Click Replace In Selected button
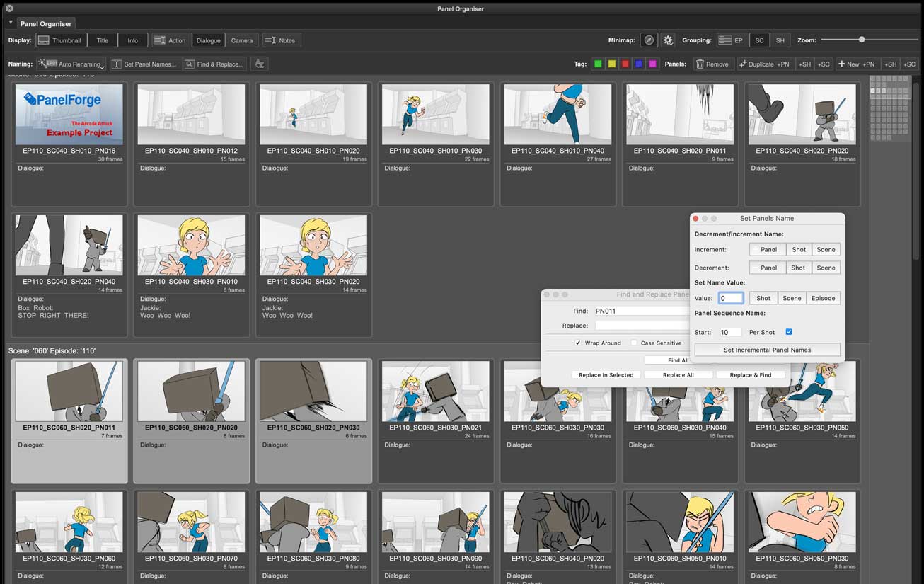Screen dimensions: 924x584 tap(606, 375)
